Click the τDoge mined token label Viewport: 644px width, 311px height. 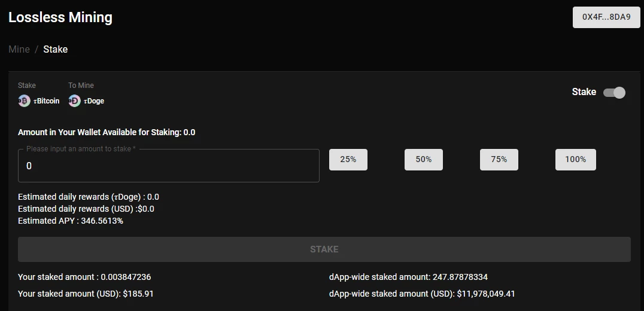click(x=94, y=101)
